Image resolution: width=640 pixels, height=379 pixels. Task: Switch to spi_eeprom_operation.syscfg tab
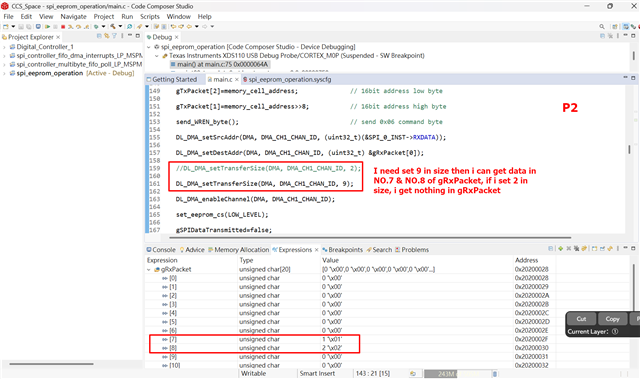click(287, 79)
